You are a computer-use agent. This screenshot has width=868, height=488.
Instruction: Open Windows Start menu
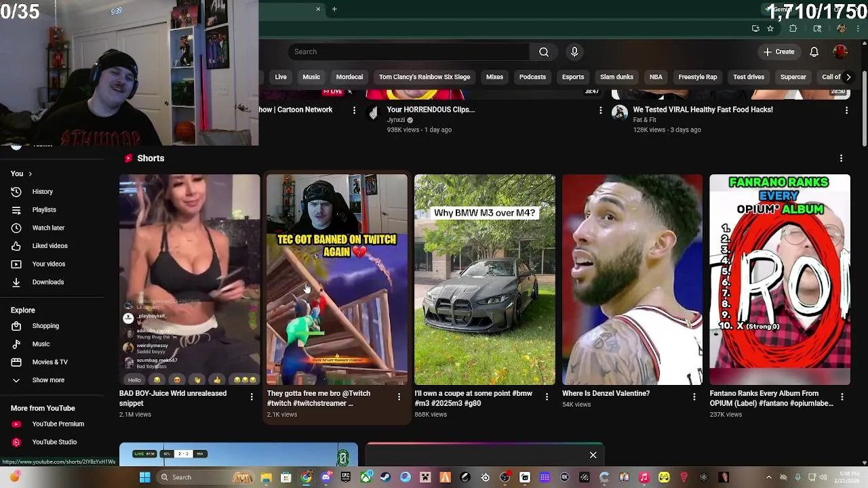[x=144, y=477]
